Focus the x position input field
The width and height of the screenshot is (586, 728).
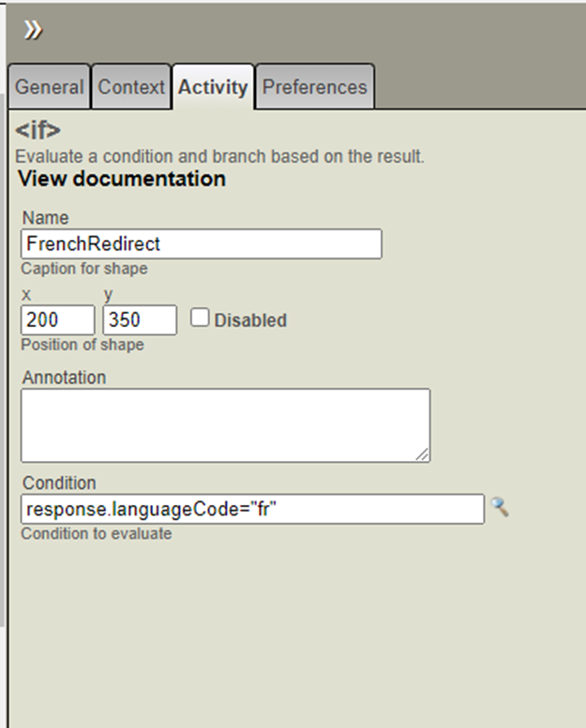[57, 319]
